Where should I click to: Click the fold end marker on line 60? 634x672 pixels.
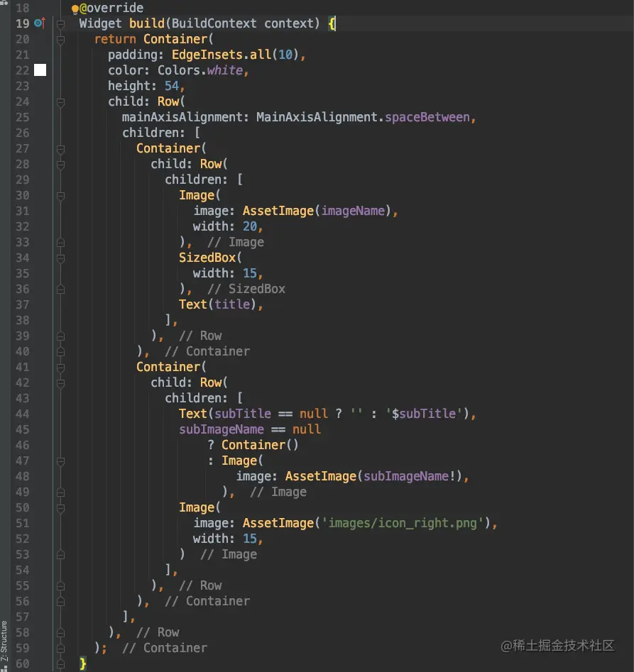point(60,664)
